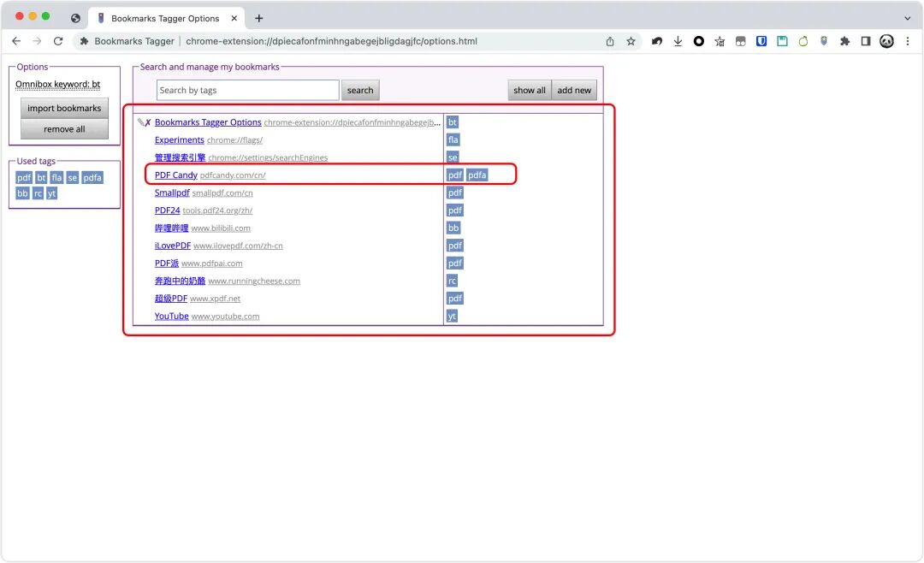Open a new tab with the plus button

[x=258, y=18]
